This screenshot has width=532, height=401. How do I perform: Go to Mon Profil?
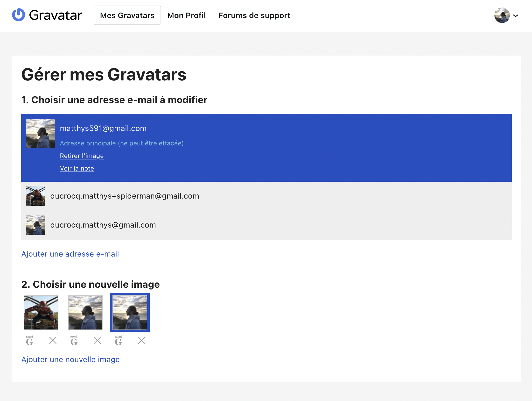[186, 15]
